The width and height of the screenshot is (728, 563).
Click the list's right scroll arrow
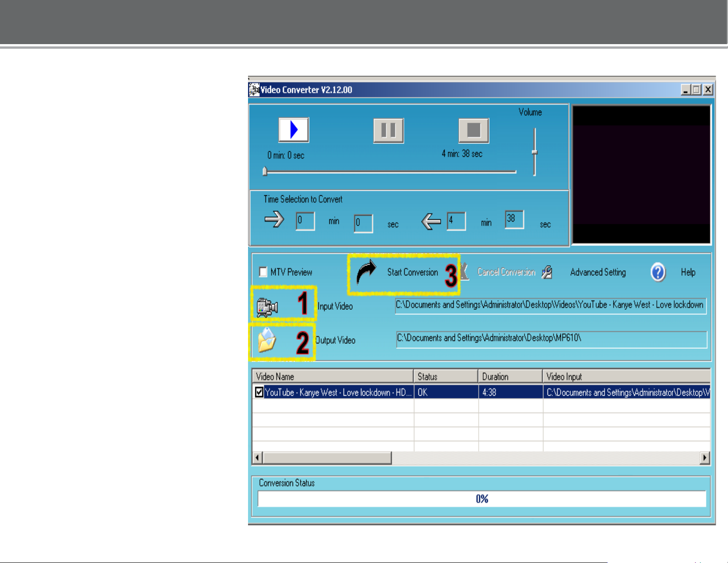click(x=705, y=458)
